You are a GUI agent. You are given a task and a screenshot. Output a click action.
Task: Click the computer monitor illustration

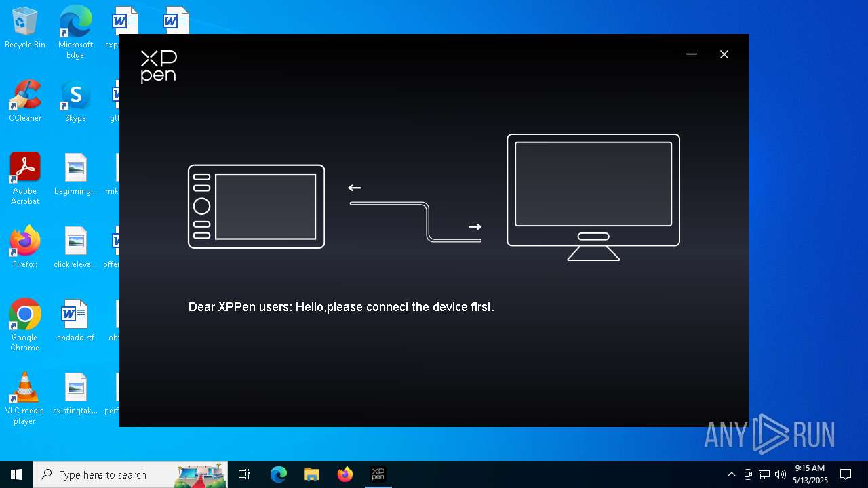(593, 197)
